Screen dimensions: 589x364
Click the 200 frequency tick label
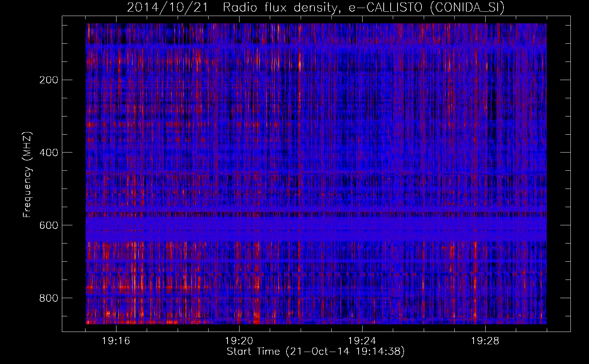click(x=48, y=80)
